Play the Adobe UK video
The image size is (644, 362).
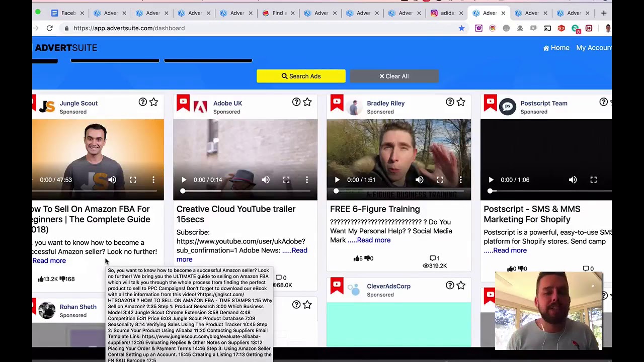coord(184,179)
